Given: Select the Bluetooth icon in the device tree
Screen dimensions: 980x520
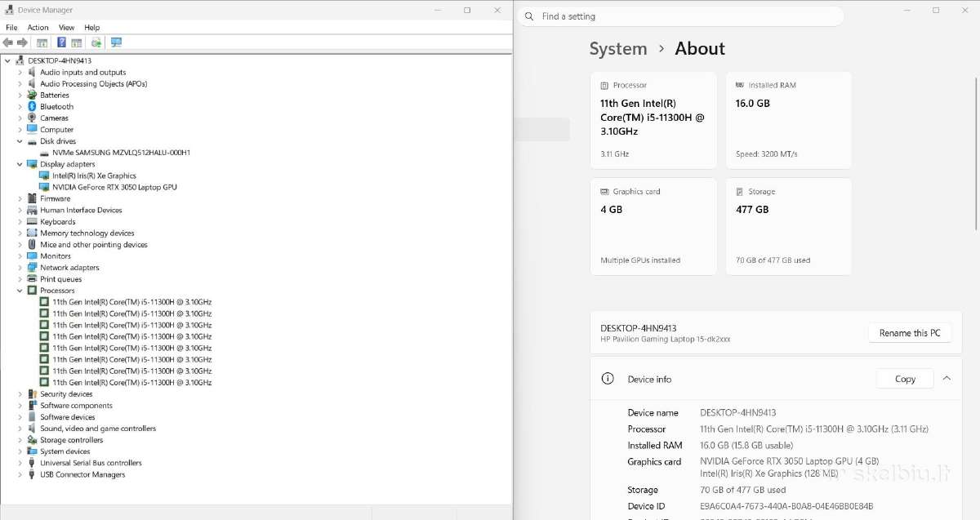Looking at the screenshot, I should tap(32, 107).
